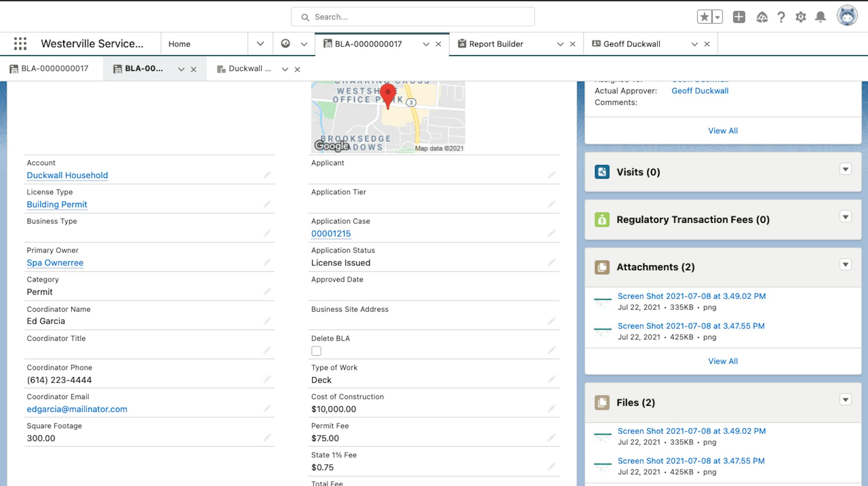
Task: Open the Duckwall Household account link
Action: pyautogui.click(x=67, y=175)
